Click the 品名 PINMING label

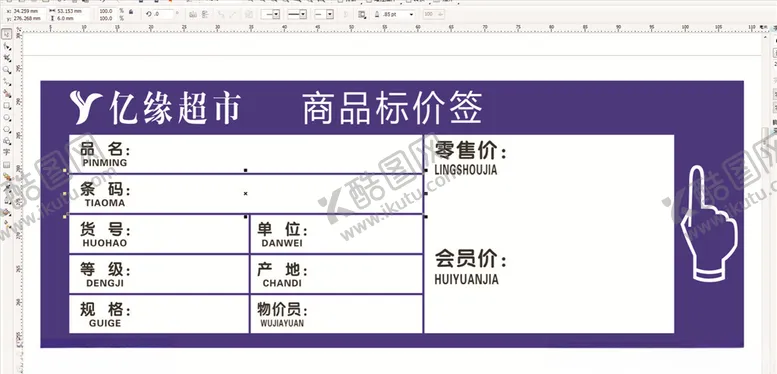(x=105, y=155)
